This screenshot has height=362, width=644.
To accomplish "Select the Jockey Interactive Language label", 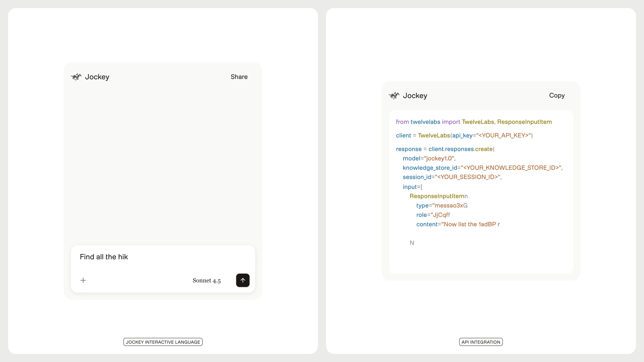I will click(x=163, y=342).
